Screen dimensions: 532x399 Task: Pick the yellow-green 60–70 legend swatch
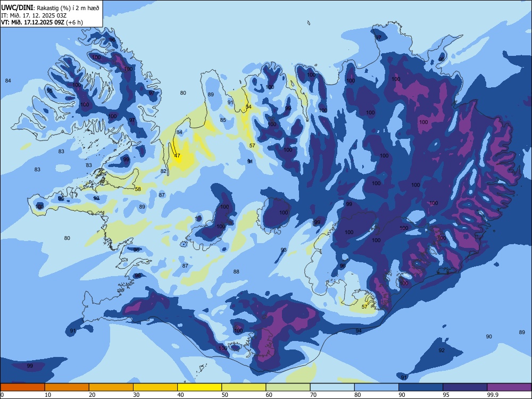(x=288, y=387)
